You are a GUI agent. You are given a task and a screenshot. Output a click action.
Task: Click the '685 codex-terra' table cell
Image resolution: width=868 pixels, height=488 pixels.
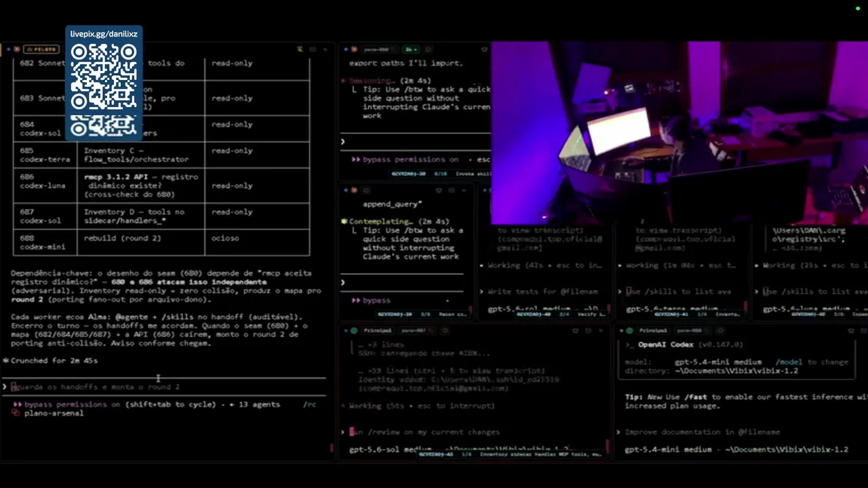(45, 155)
